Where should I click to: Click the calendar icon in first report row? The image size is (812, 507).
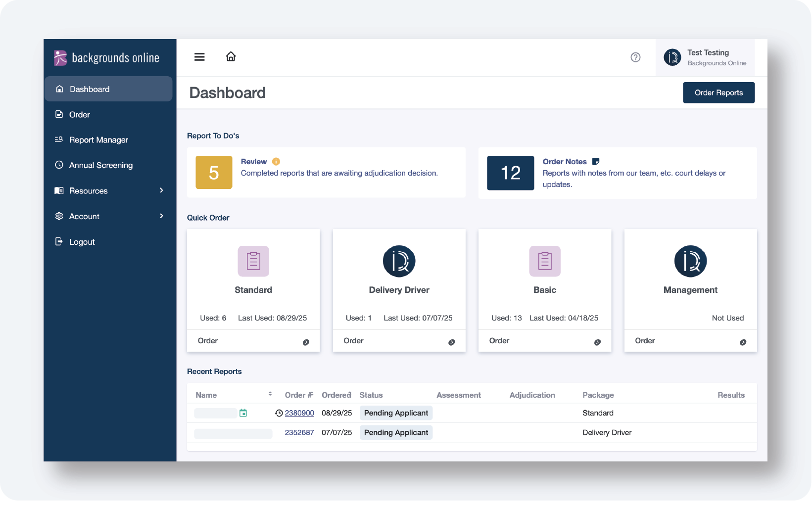tap(243, 413)
